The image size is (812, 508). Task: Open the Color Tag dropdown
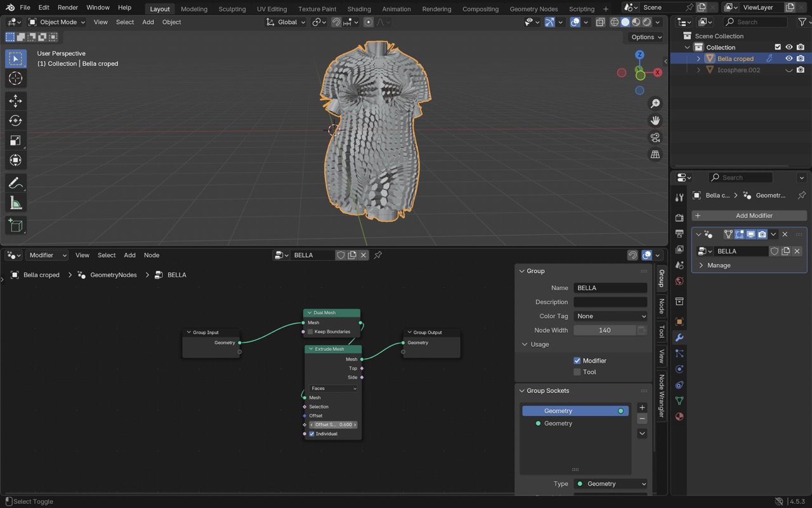pyautogui.click(x=610, y=316)
